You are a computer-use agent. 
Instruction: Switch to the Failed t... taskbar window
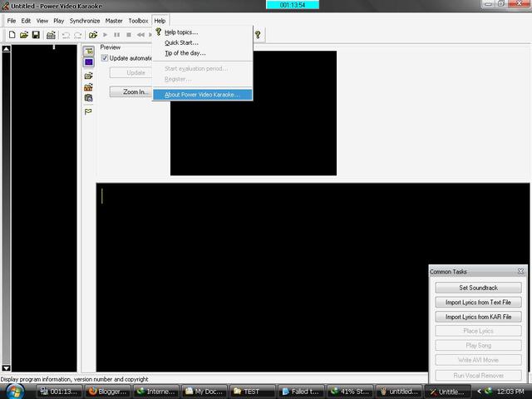(301, 392)
